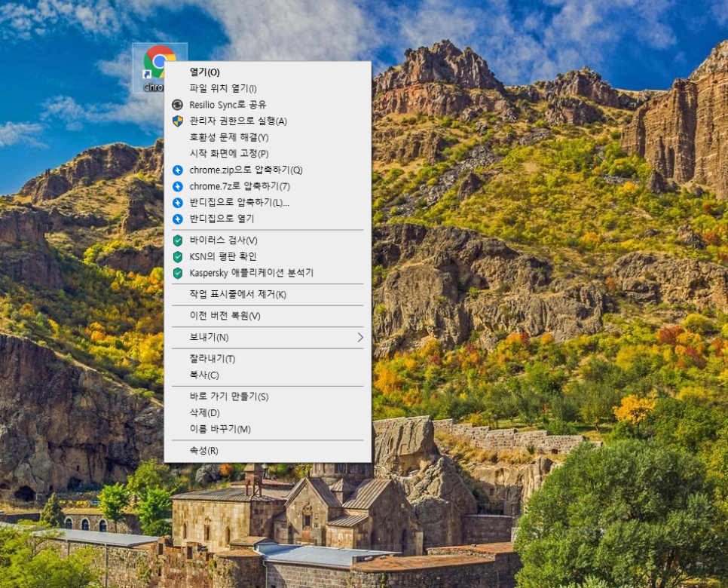Select 바로 가기 만들기(S)
This screenshot has height=588, width=728.
pos(268,397)
